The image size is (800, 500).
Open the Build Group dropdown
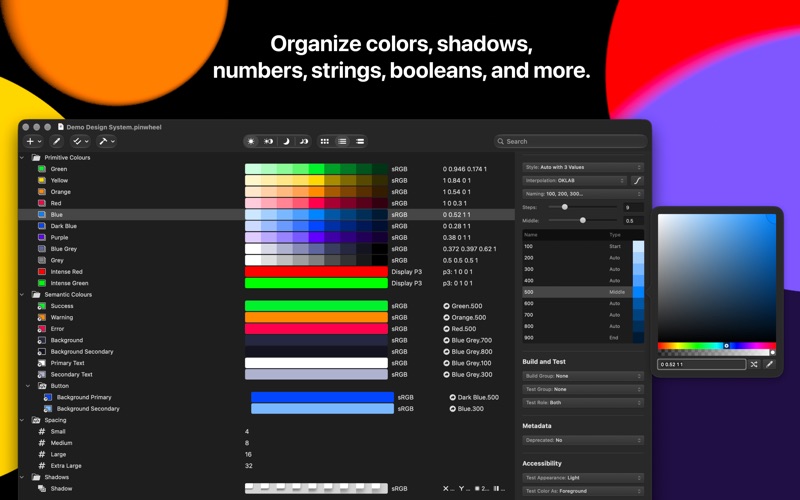(583, 376)
